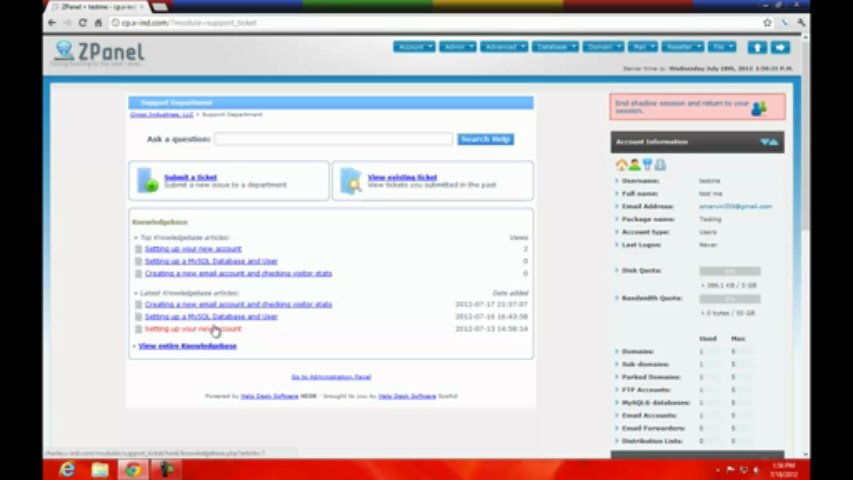This screenshot has height=480, width=853.
Task: Click the right arrow icon in top navigation
Action: [x=780, y=47]
